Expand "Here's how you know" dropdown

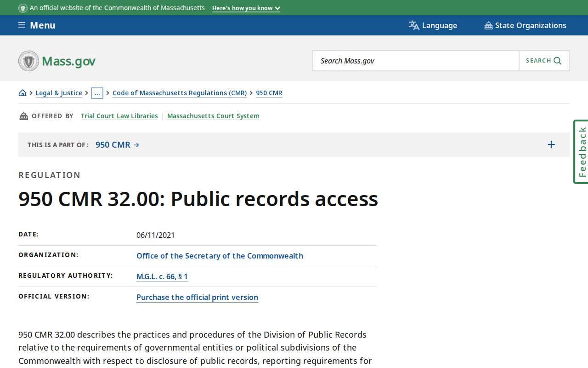click(246, 8)
